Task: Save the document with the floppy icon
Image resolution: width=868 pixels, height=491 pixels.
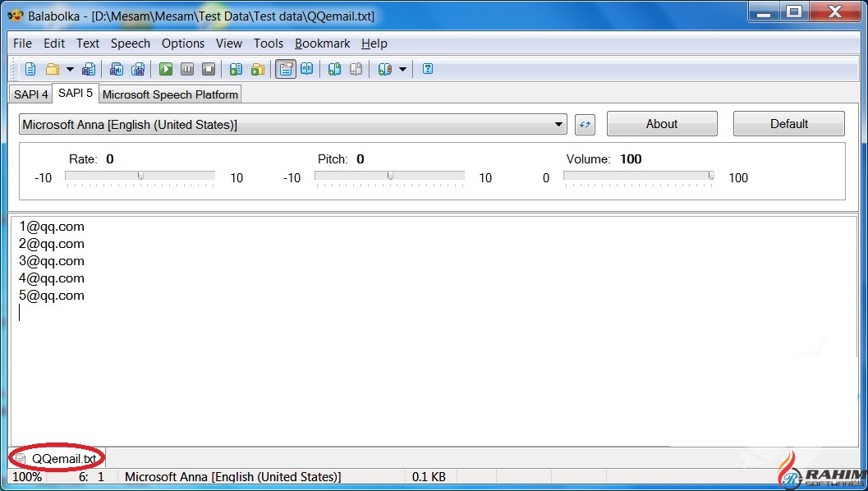Action: click(x=89, y=69)
